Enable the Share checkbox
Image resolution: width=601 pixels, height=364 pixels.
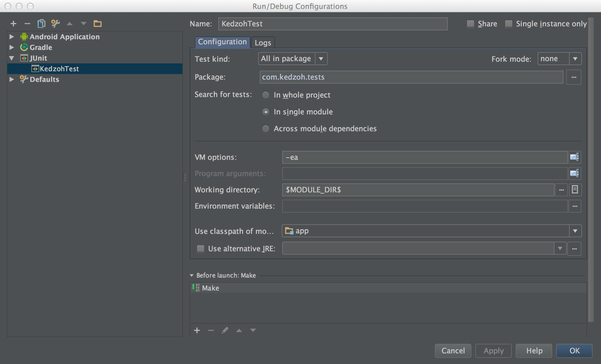(471, 24)
